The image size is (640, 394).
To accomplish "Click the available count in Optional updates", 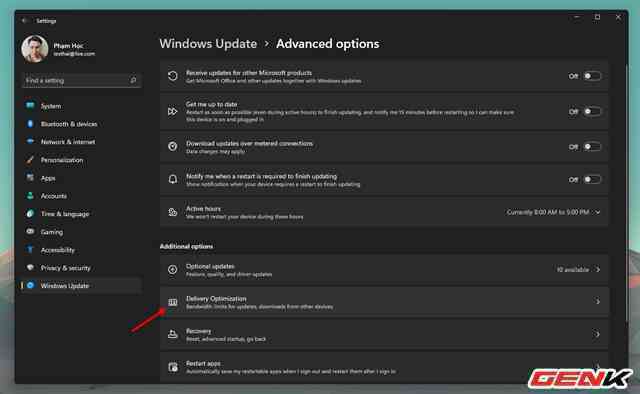I will (573, 269).
